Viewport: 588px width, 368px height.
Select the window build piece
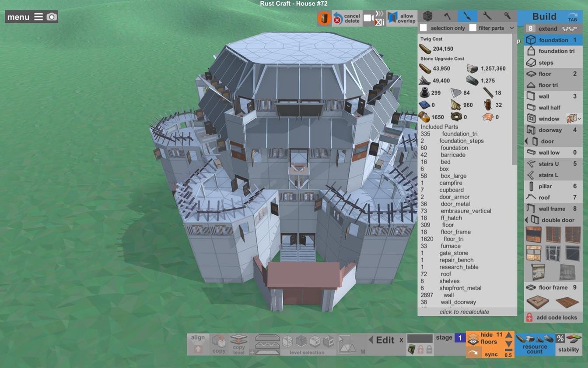pyautogui.click(x=546, y=119)
